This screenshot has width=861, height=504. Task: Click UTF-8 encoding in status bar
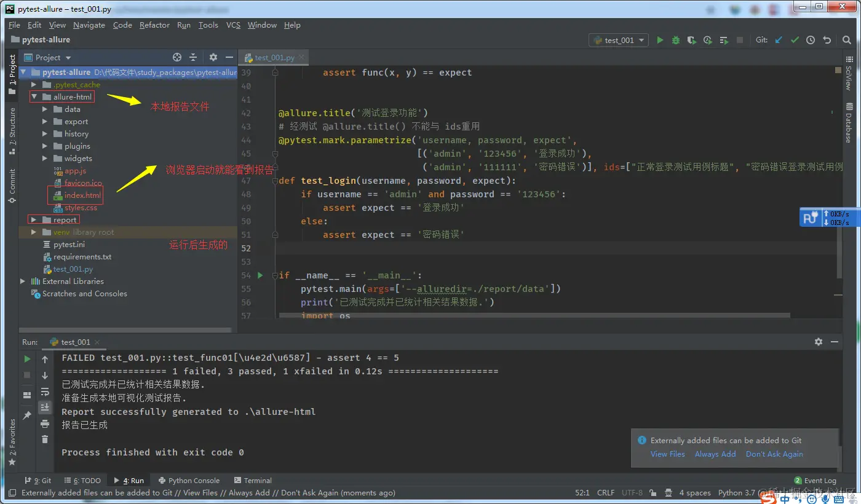632,492
